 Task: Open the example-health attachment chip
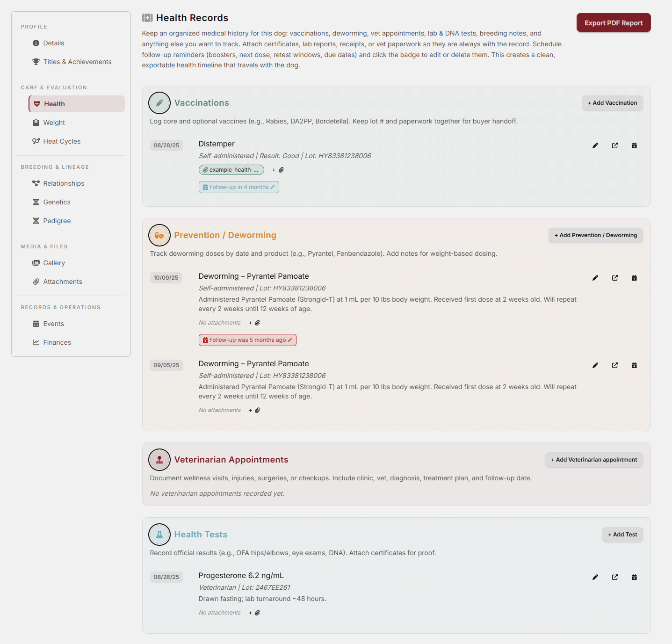tap(231, 169)
